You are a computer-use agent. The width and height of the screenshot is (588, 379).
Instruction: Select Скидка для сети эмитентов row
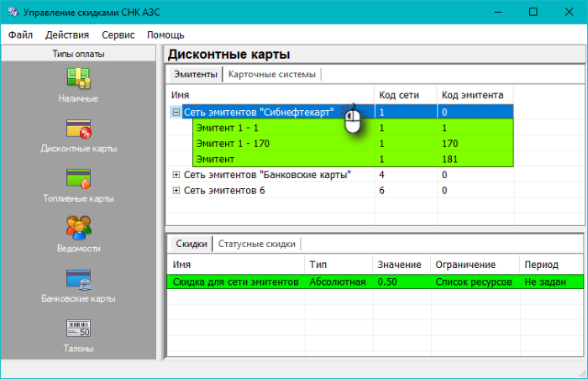coord(235,282)
